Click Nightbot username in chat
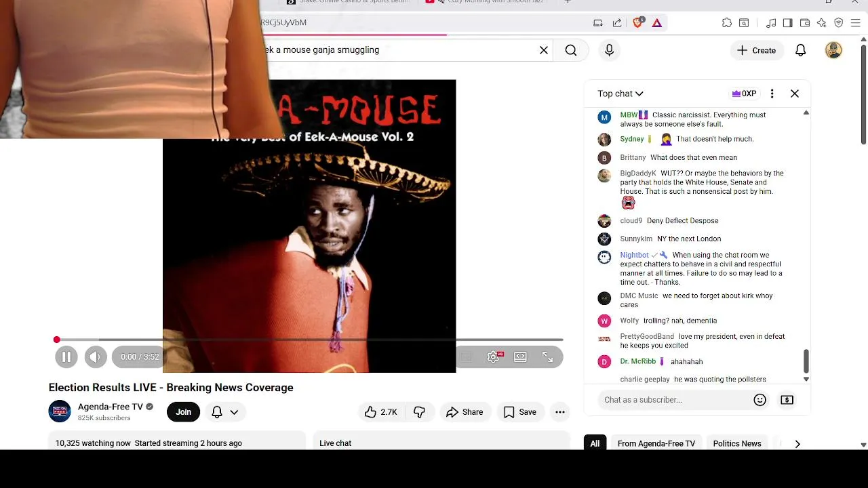Viewport: 868px width, 488px height. [x=634, y=256]
